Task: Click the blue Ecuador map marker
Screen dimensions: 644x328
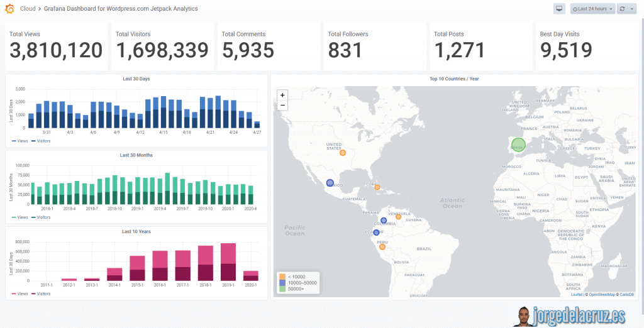Action: pos(376,232)
